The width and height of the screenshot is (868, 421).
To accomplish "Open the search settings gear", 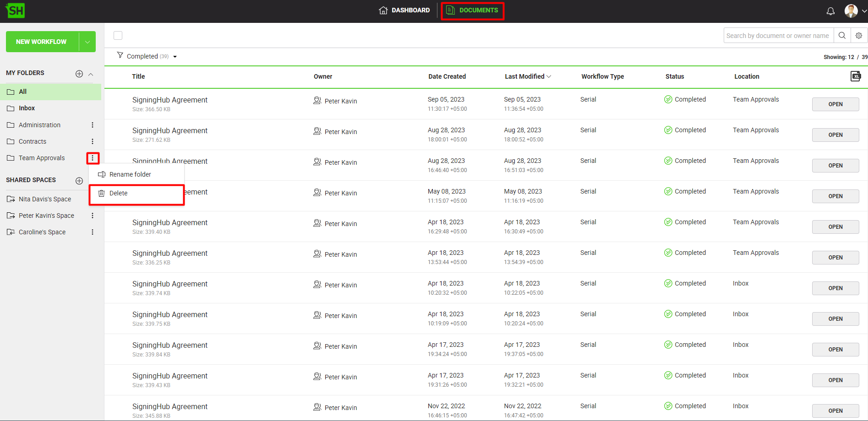I will coord(859,36).
